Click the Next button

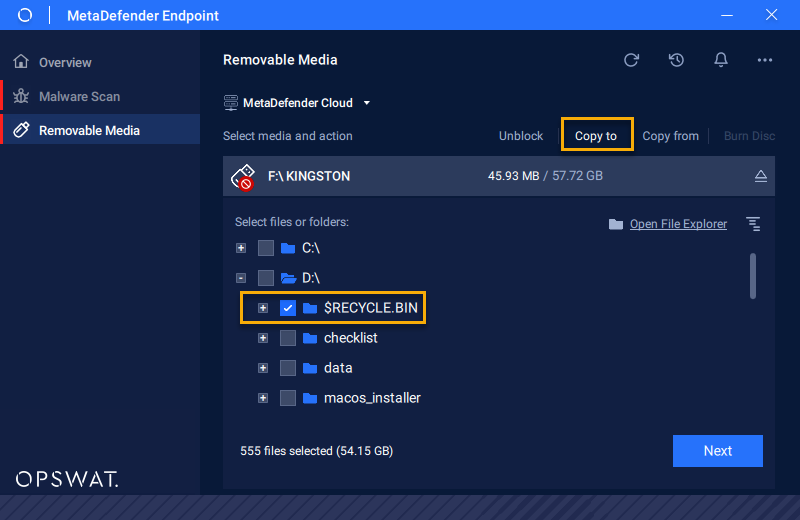coord(717,451)
